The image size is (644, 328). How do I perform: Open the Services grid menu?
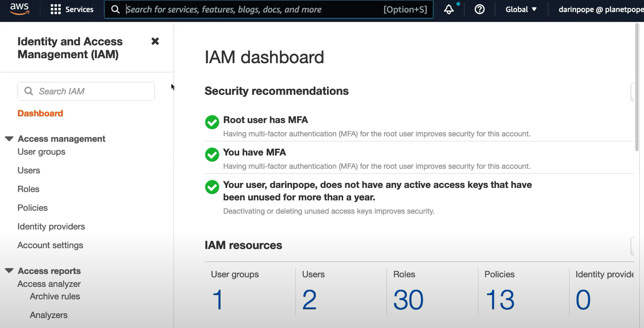(x=56, y=10)
